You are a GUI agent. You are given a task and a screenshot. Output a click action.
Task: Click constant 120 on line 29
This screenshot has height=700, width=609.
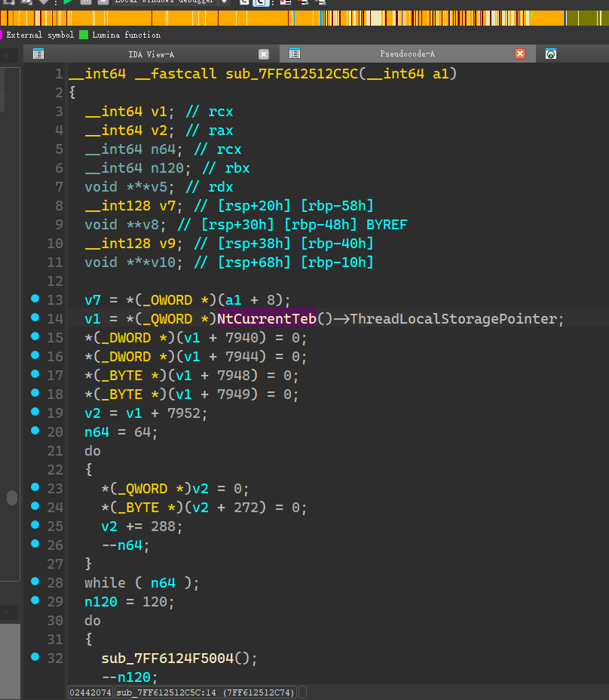click(155, 602)
